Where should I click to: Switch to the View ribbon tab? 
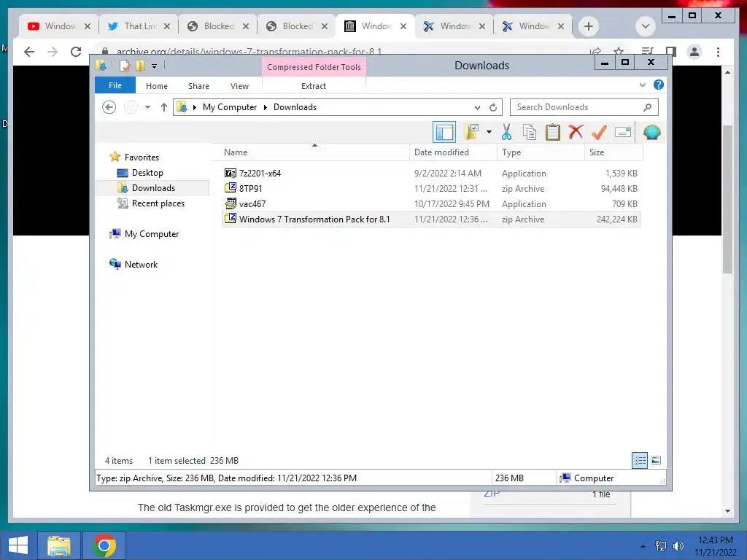point(239,86)
